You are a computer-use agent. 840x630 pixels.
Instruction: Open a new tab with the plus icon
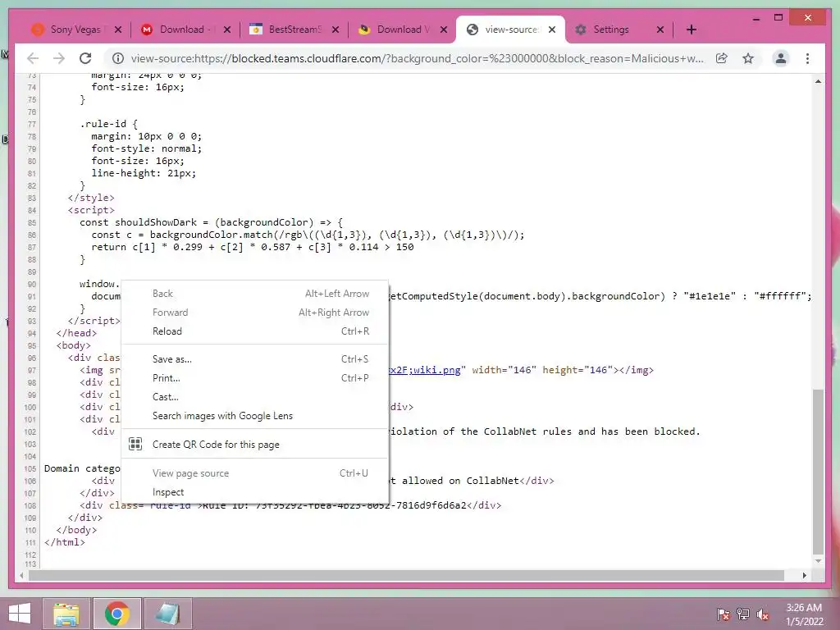tap(691, 30)
